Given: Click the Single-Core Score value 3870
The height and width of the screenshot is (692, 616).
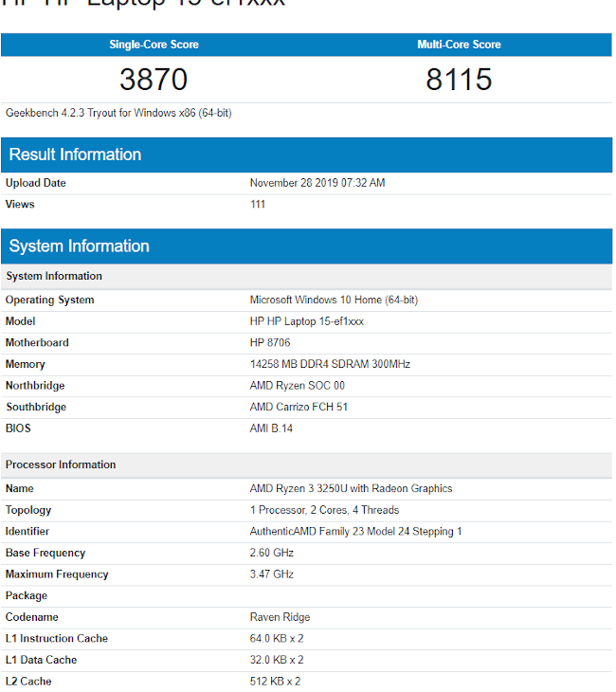Looking at the screenshot, I should (154, 80).
